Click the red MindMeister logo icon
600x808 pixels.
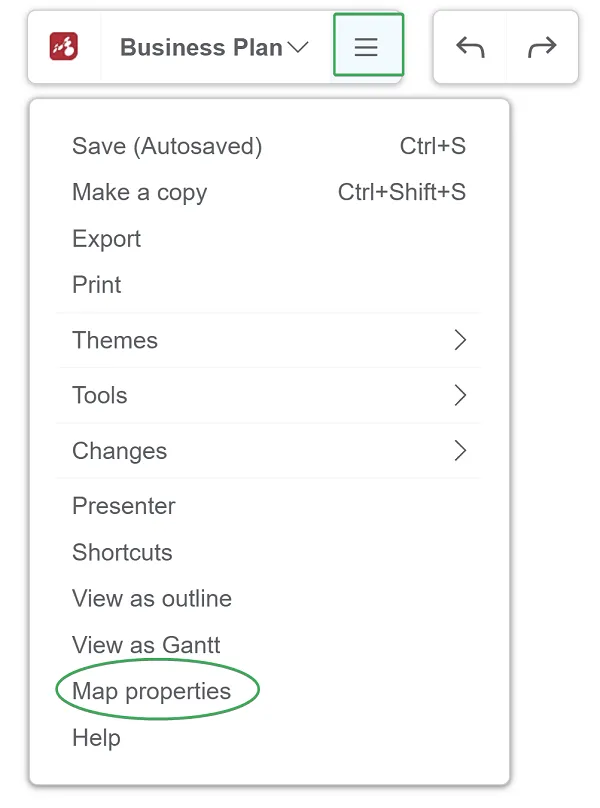(x=64, y=46)
